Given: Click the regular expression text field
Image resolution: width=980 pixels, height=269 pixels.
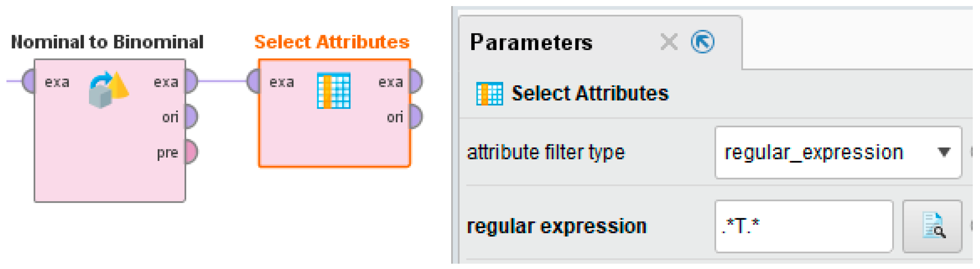Looking at the screenshot, I should 804,226.
